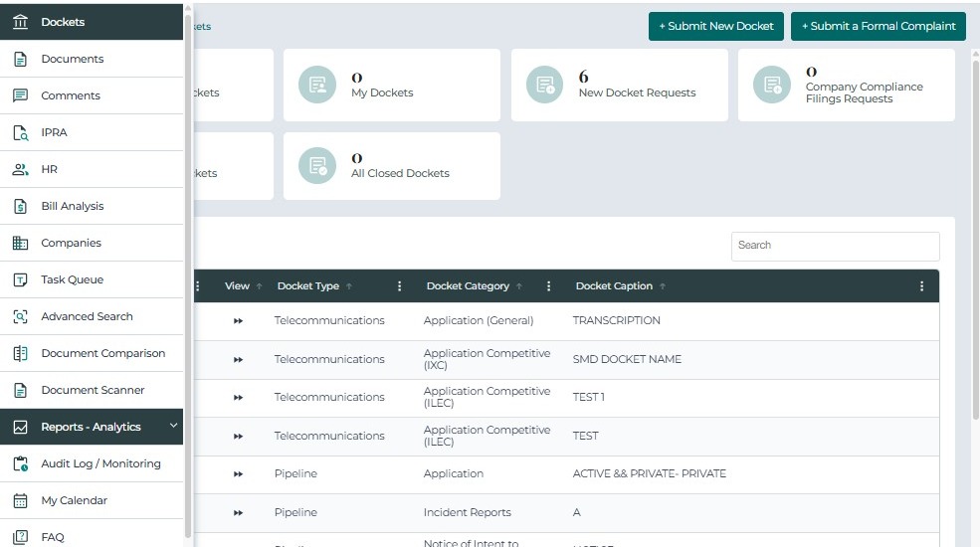The width and height of the screenshot is (980, 547).
Task: Open the New Docket Requests card
Action: pos(619,85)
